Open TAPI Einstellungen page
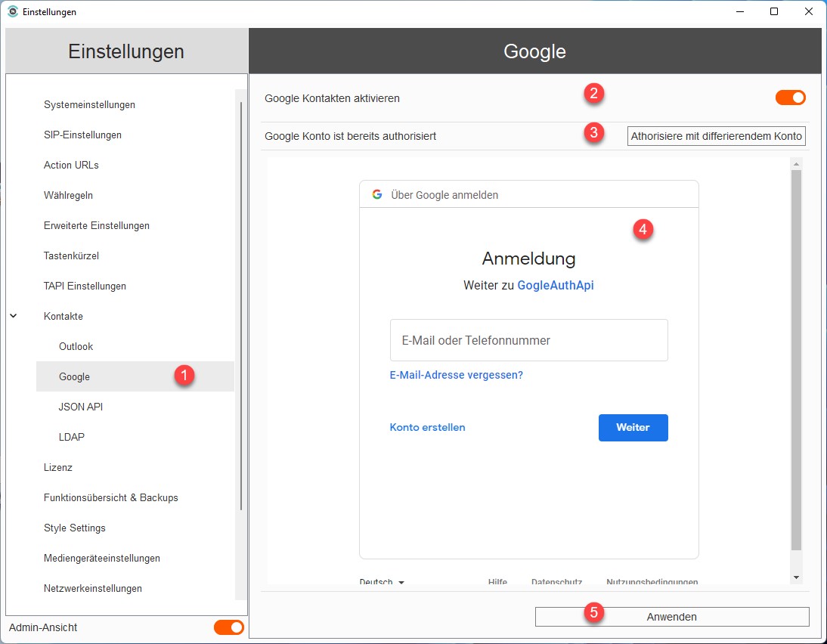The height and width of the screenshot is (644, 827). tap(85, 286)
